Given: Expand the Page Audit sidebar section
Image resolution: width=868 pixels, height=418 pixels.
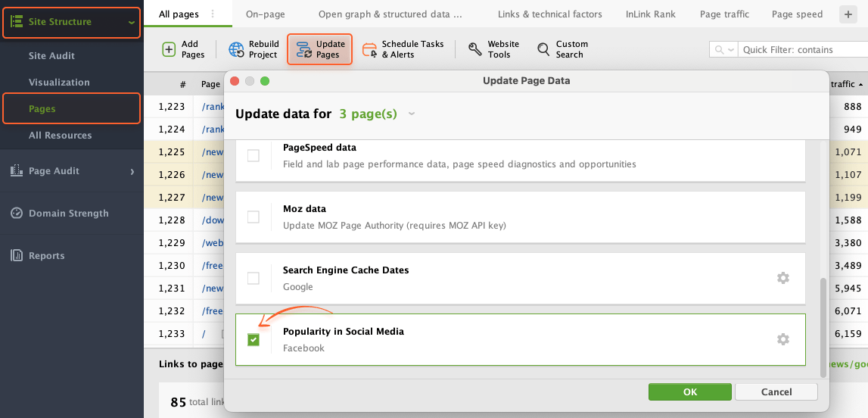Looking at the screenshot, I should click(x=132, y=171).
